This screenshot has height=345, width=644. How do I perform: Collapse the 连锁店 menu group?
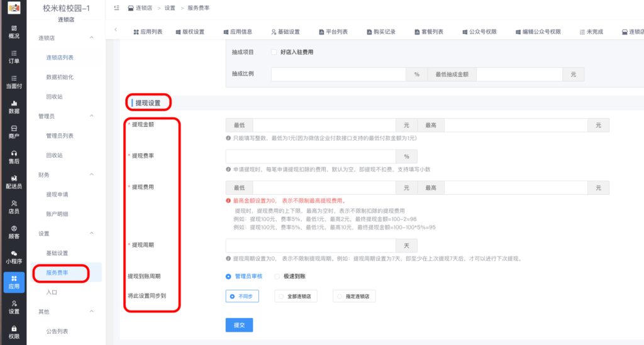coord(92,38)
